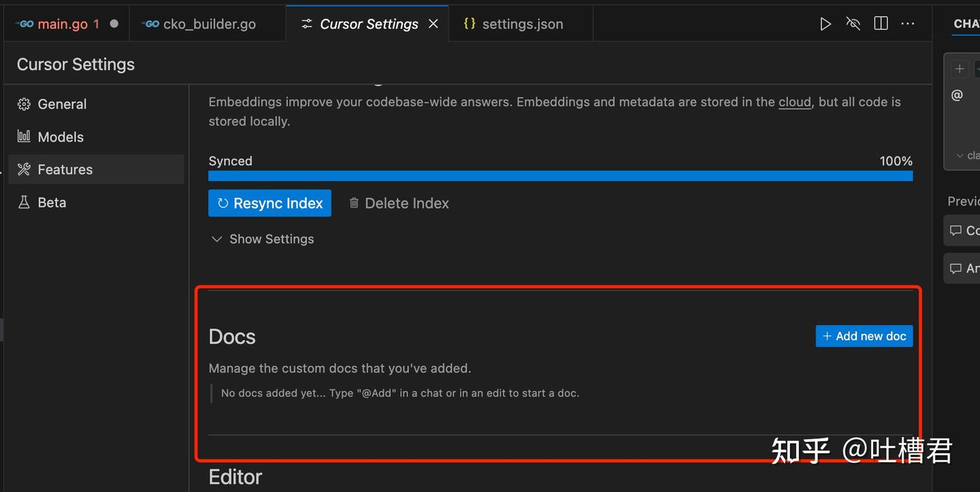Close the Cursor Settings tab

pyautogui.click(x=433, y=24)
